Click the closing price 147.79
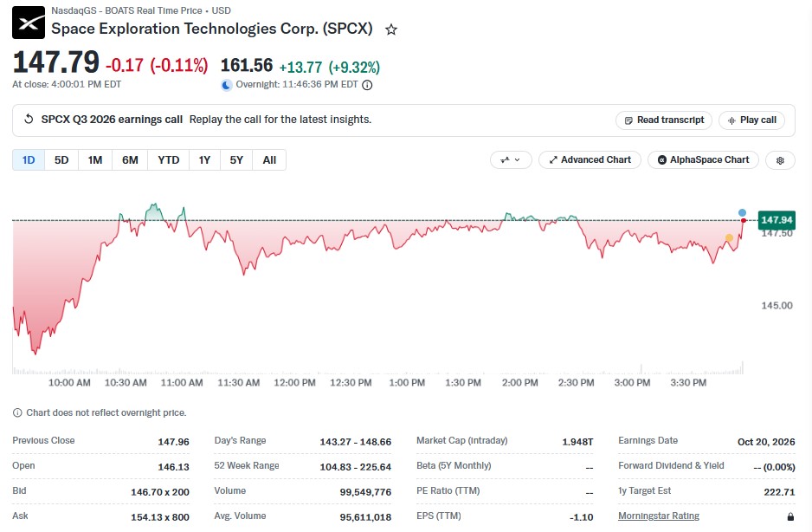812x532 pixels. click(x=56, y=62)
